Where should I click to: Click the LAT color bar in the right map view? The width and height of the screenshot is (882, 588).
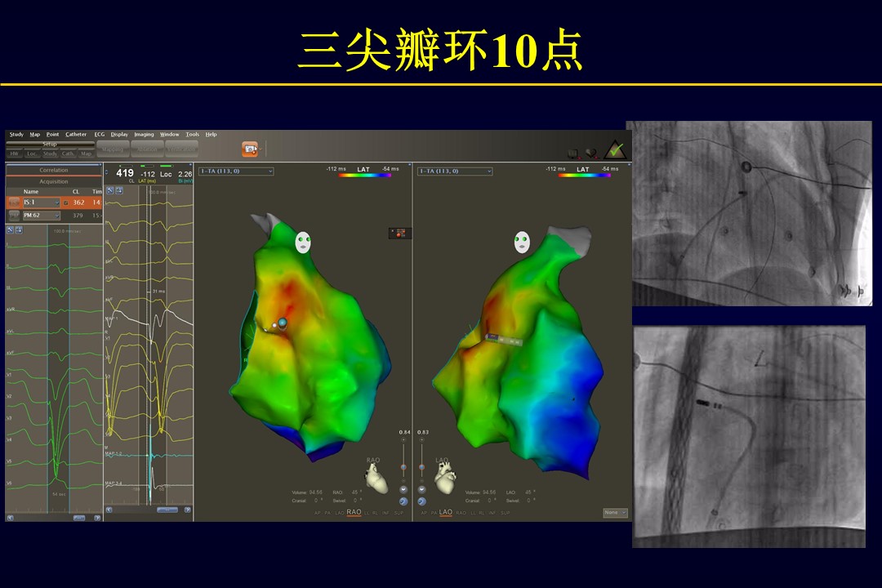(x=584, y=176)
